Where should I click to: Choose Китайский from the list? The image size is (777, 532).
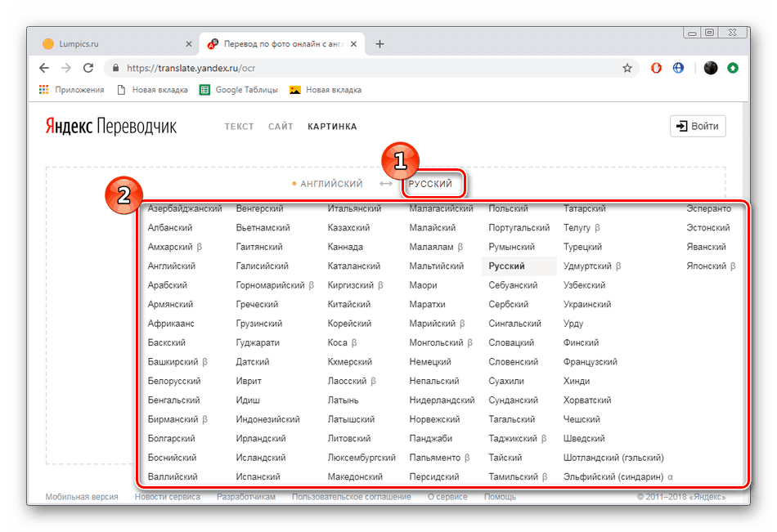349,304
